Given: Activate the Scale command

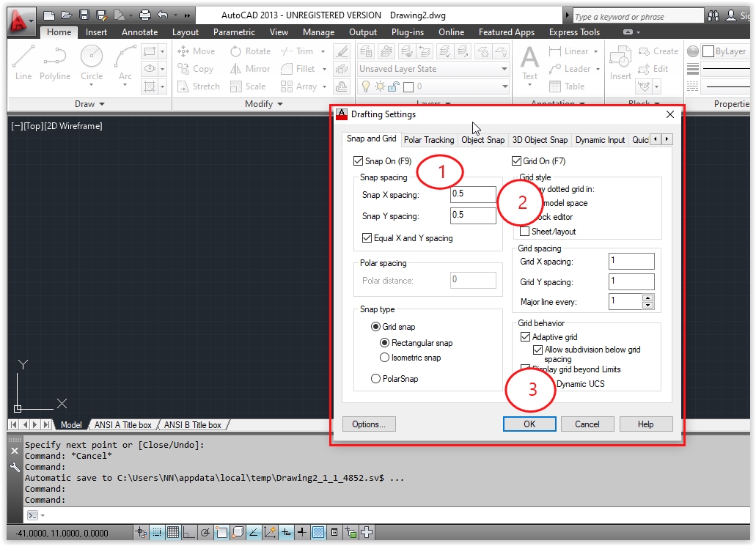Looking at the screenshot, I should coord(248,86).
